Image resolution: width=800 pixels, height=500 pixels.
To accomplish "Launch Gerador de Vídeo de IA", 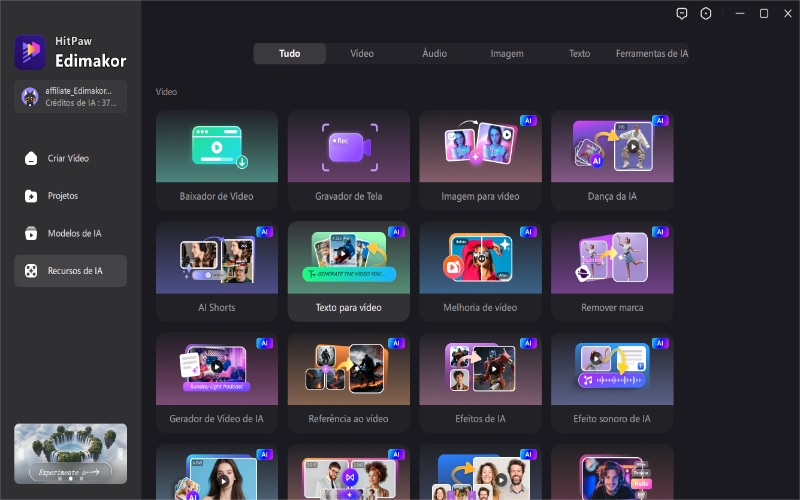I will (x=217, y=383).
